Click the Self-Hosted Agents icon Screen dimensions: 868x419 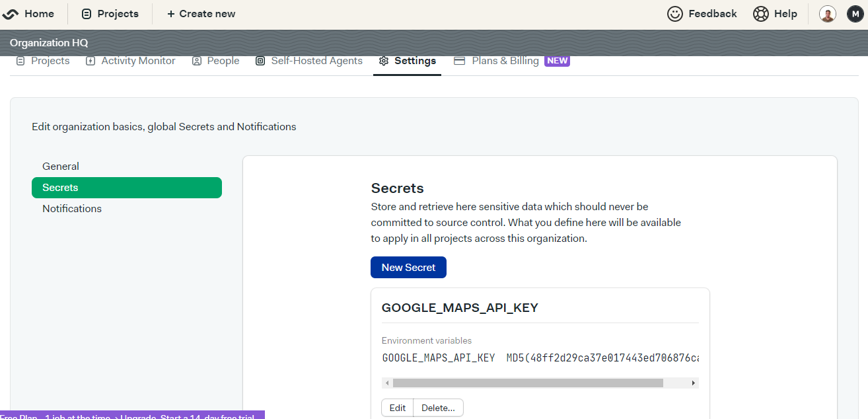click(x=260, y=60)
